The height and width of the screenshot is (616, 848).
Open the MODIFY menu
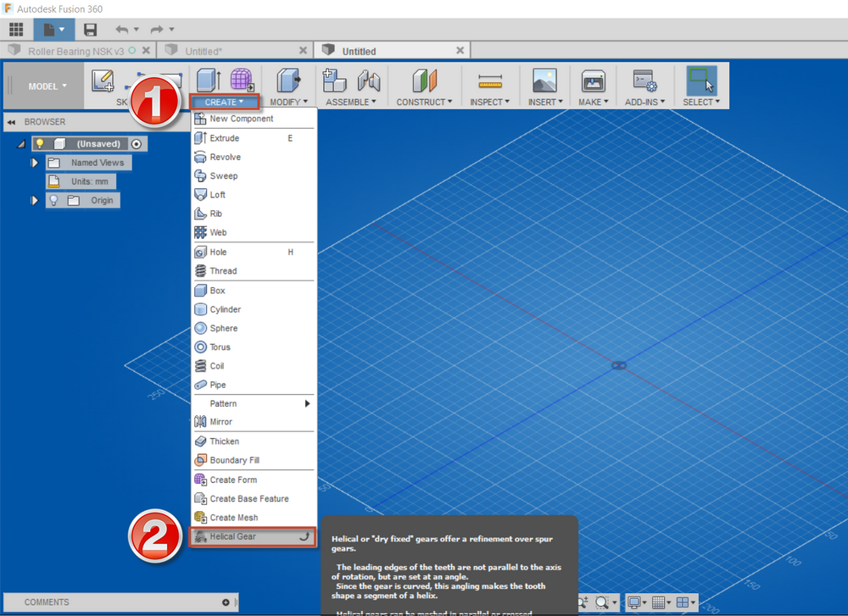[x=288, y=101]
